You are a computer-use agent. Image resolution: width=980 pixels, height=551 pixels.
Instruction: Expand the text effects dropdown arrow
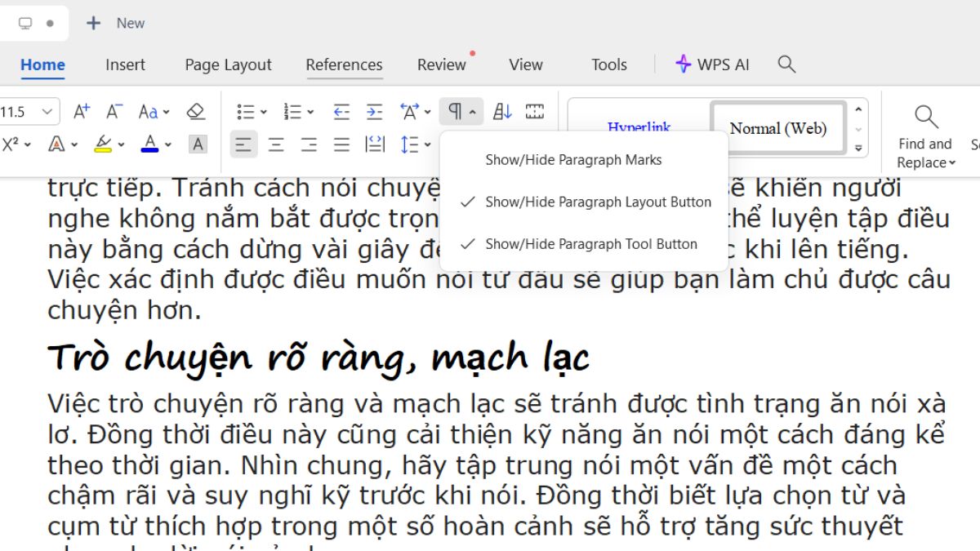tap(74, 145)
